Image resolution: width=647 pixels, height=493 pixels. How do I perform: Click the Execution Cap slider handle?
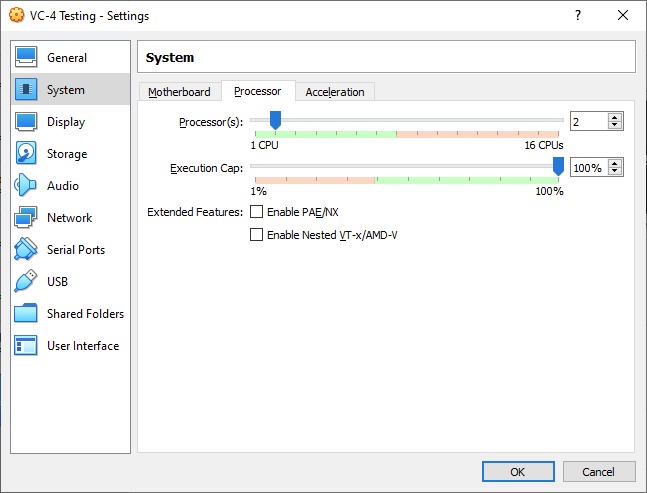click(x=558, y=167)
